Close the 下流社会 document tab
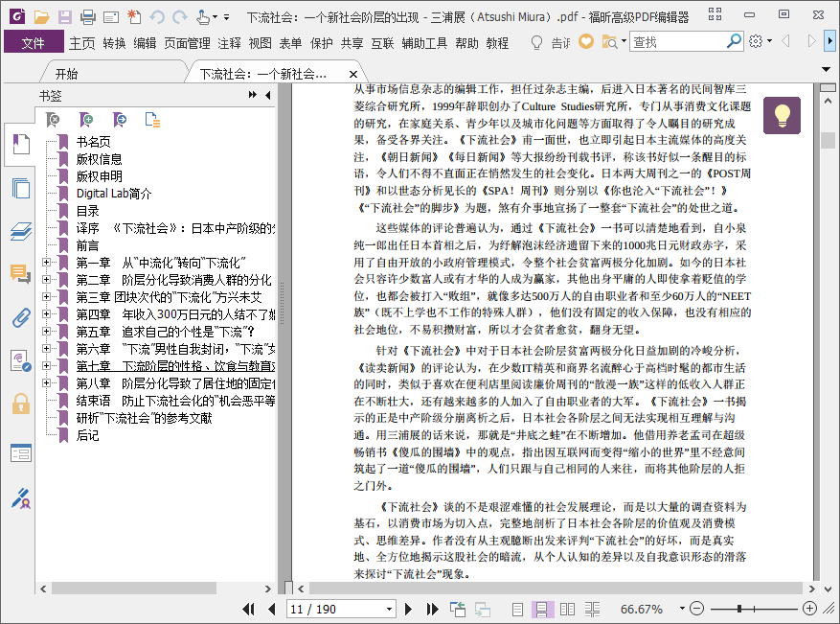This screenshot has height=624, width=840. [353, 74]
